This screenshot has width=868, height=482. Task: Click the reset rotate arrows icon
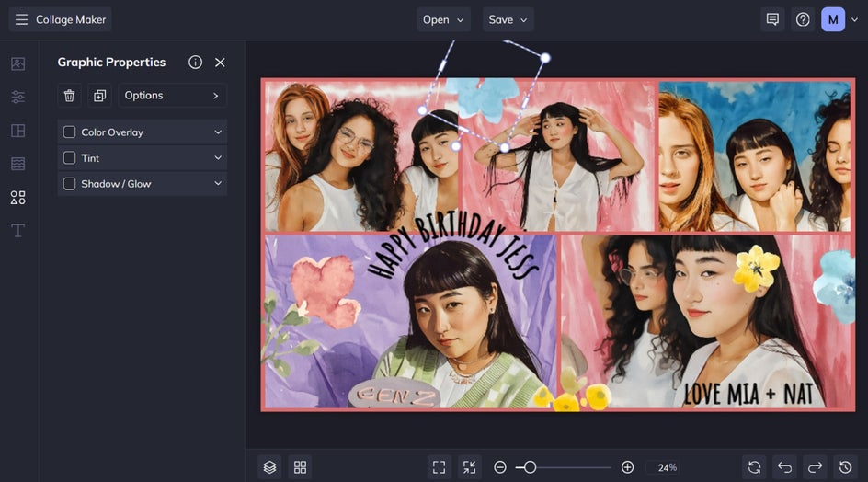(x=754, y=467)
